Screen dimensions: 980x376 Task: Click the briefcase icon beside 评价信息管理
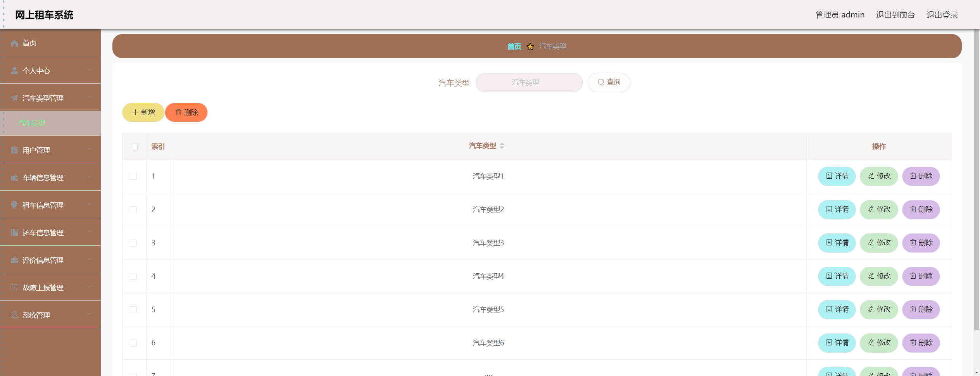pyautogui.click(x=14, y=260)
